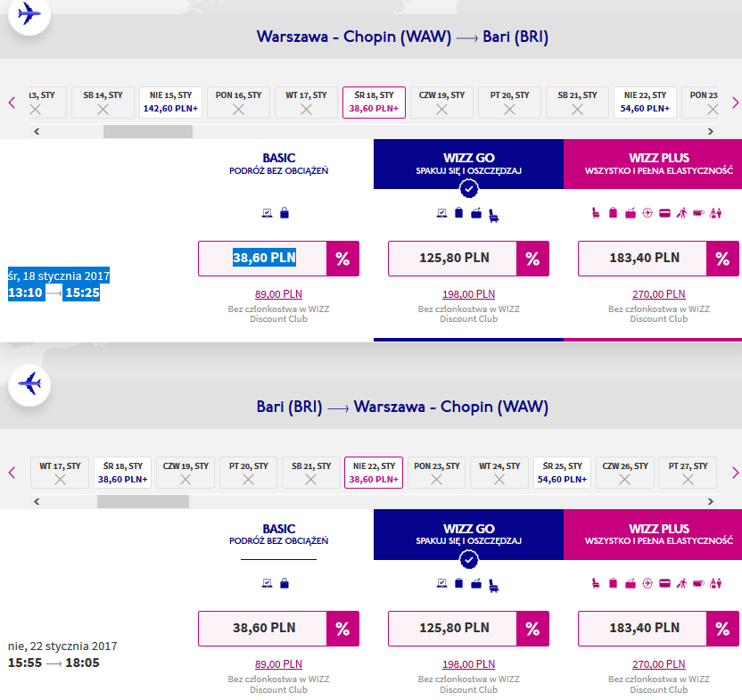Select outbound date NIE 15, STY 142,60 PLN
This screenshot has height=700, width=742.
pyautogui.click(x=171, y=103)
